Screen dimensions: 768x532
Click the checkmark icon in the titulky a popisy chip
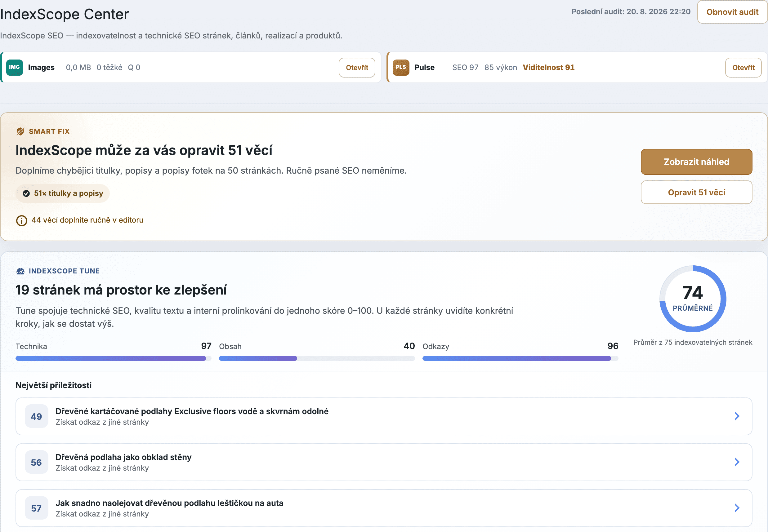pyautogui.click(x=26, y=193)
